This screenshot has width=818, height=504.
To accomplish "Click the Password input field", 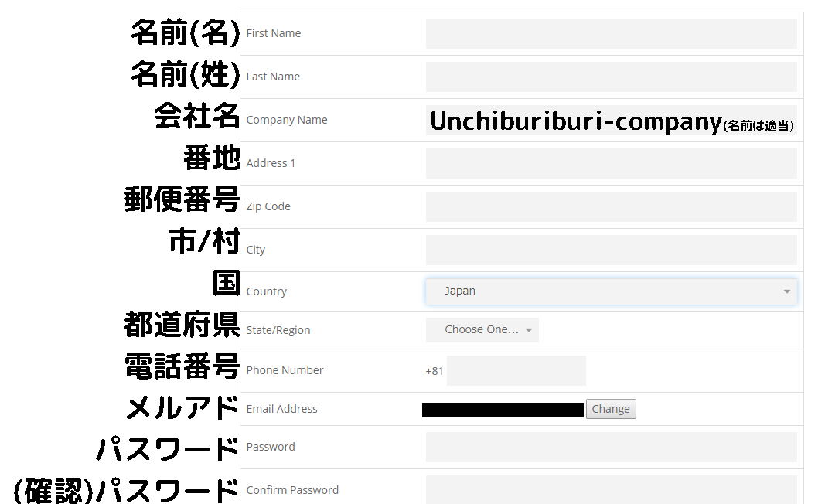I will pos(611,447).
